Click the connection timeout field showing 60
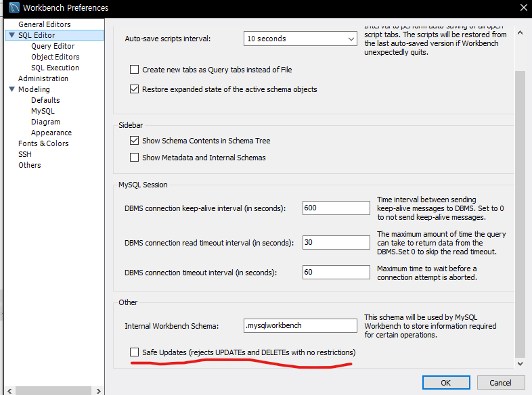532x395 pixels. [336, 273]
